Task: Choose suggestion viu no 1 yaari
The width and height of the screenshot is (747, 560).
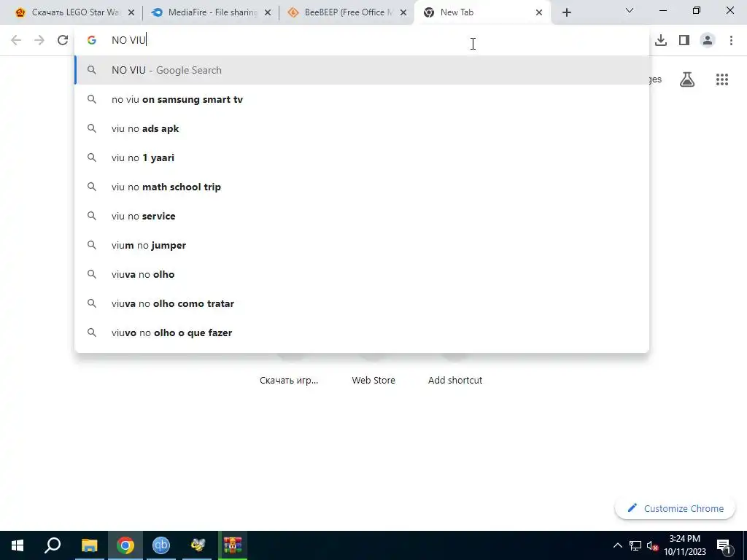Action: tap(362, 157)
